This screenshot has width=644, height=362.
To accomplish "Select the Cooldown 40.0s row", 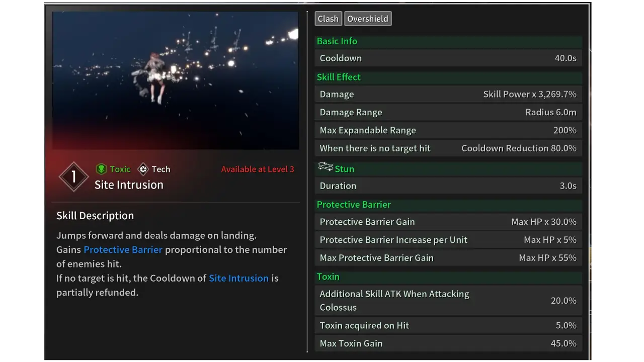I will [448, 58].
